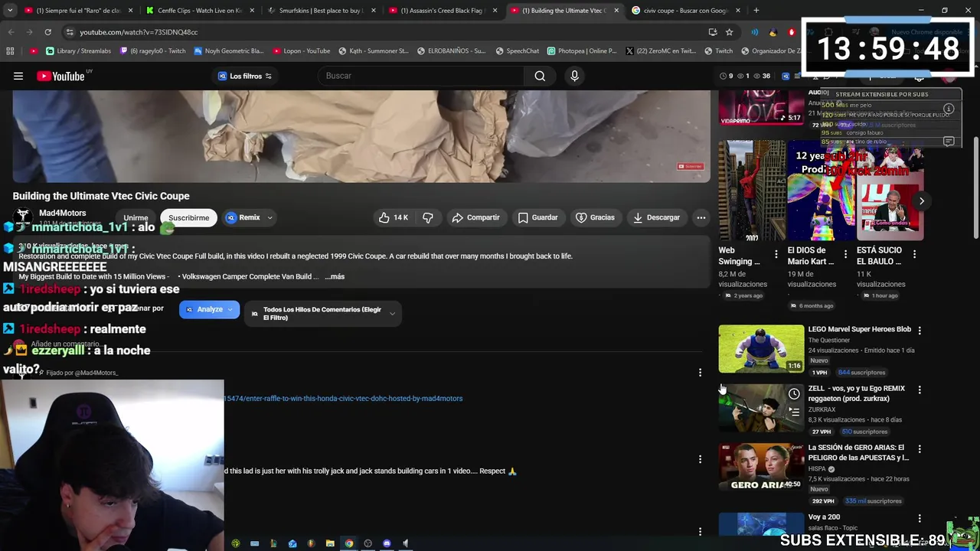The width and height of the screenshot is (980, 551).
Task: Expand the blue Analyze dropdown
Action: (209, 309)
